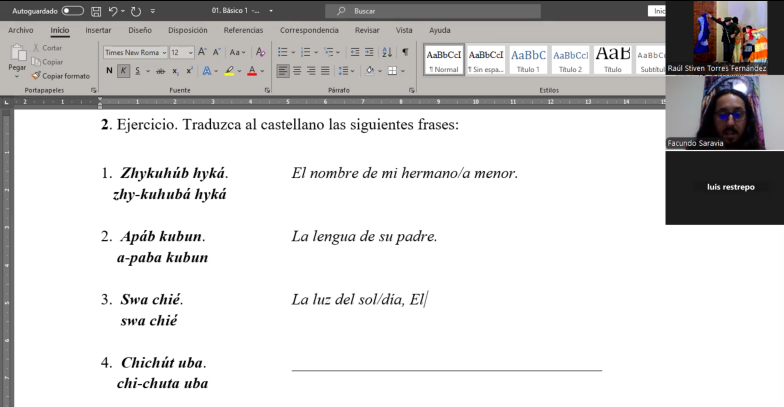Click the numbered list icon
784x407 pixels.
(x=306, y=52)
